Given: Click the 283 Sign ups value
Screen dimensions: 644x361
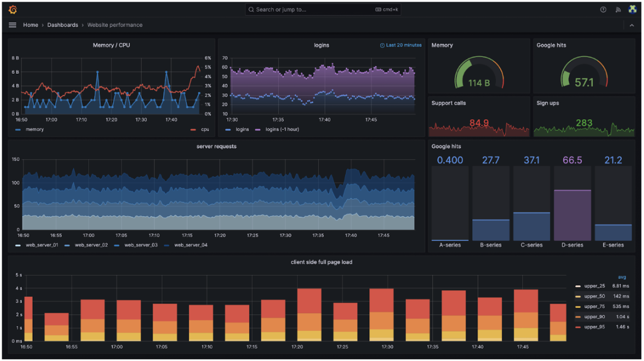Looking at the screenshot, I should 584,123.
